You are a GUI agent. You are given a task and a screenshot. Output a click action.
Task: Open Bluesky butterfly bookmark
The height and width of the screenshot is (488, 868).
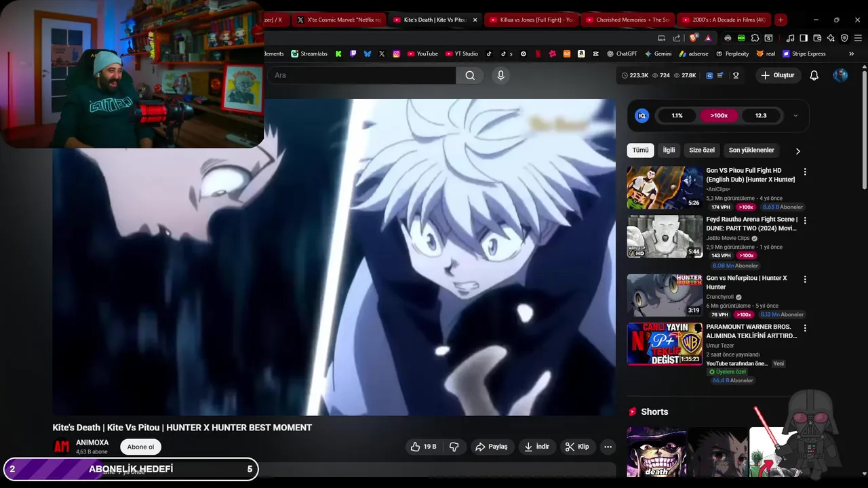[x=368, y=54]
